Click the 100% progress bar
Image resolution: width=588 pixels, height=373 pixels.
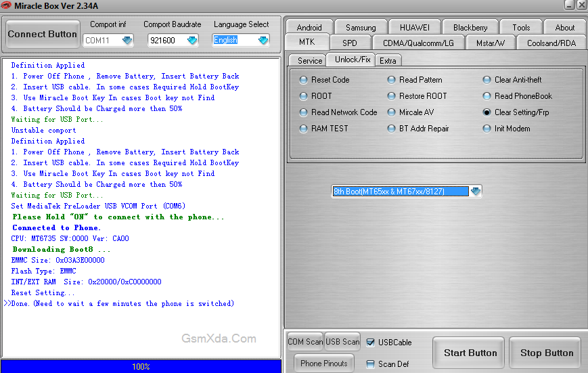coord(141,366)
